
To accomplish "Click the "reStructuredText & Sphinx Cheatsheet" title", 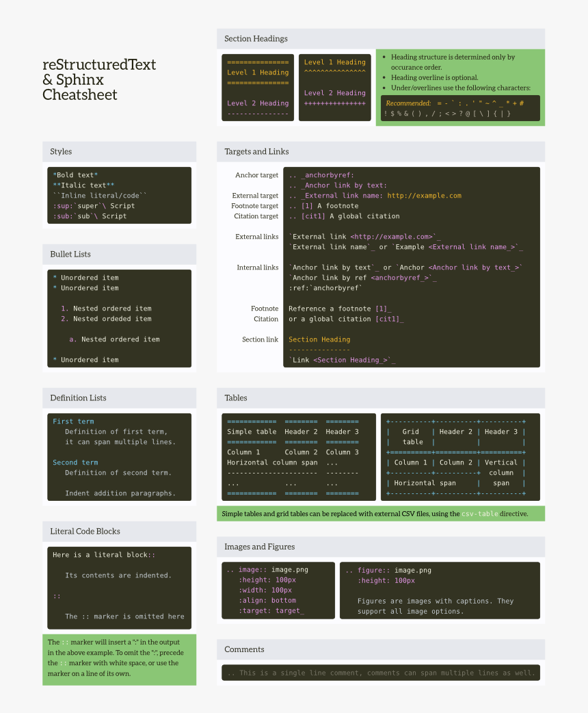I will pyautogui.click(x=99, y=79).
